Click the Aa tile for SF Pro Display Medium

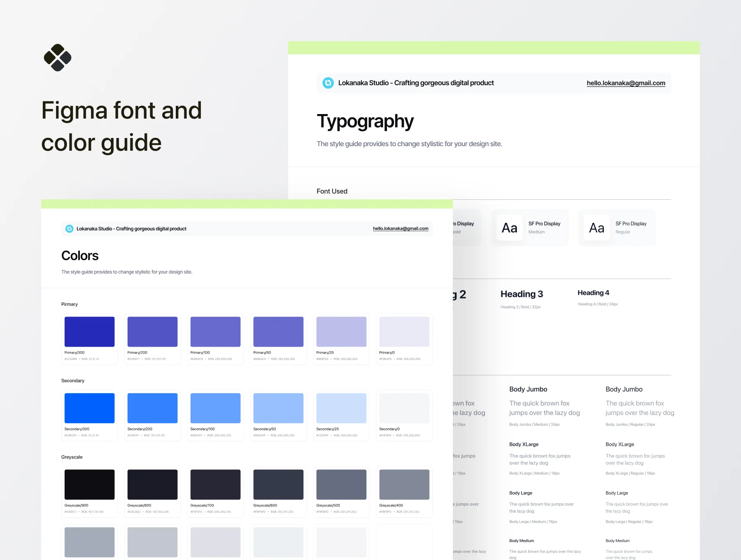[509, 228]
